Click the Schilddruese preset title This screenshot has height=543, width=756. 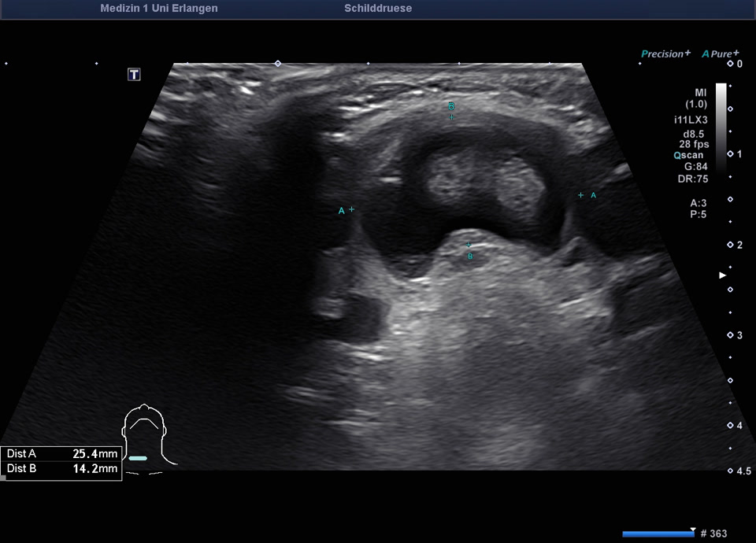(378, 9)
